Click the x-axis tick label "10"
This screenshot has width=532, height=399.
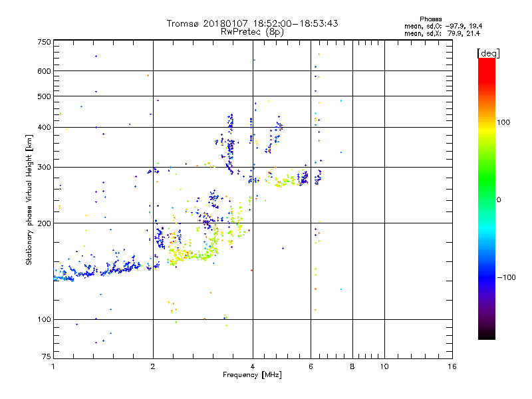coord(384,366)
